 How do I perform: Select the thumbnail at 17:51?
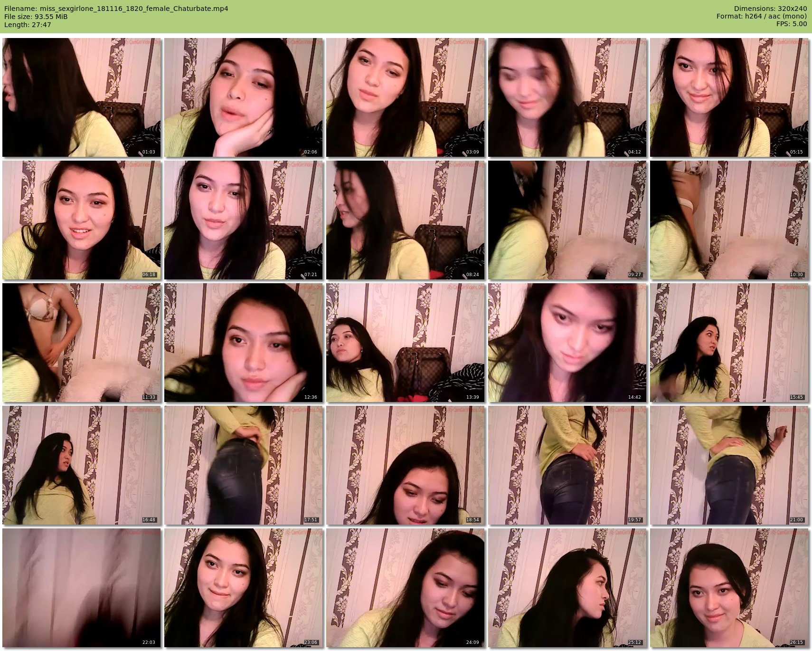point(244,465)
